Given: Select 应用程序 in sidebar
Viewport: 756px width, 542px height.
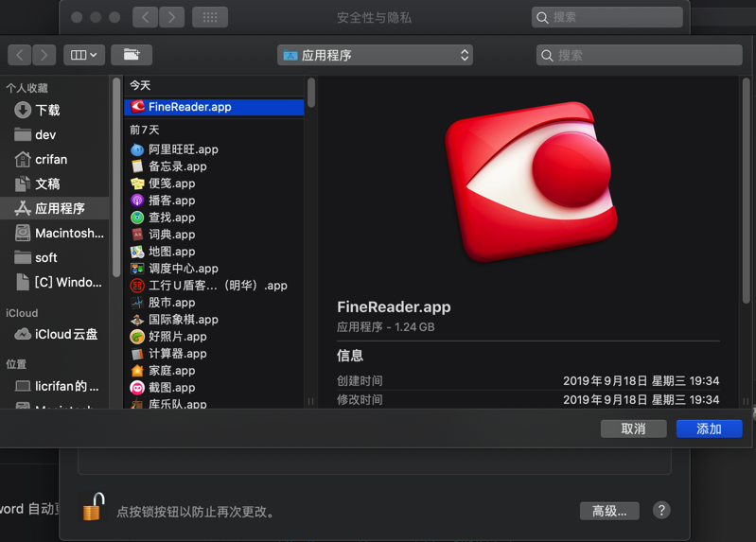Looking at the screenshot, I should pyautogui.click(x=55, y=208).
